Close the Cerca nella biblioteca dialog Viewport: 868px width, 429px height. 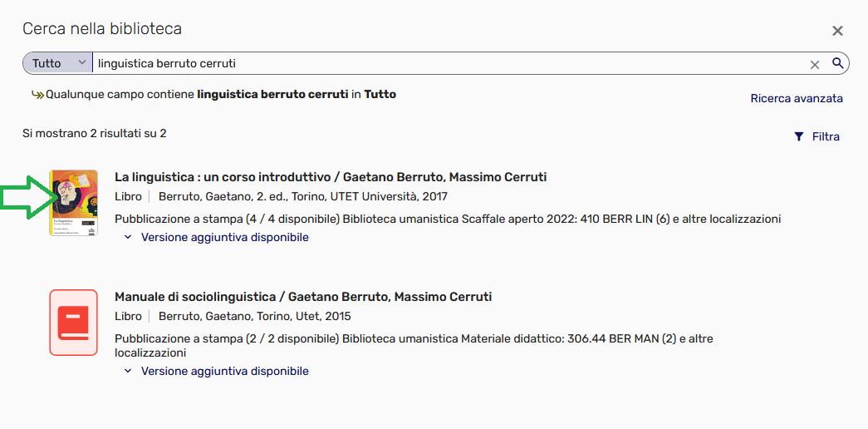tap(837, 31)
